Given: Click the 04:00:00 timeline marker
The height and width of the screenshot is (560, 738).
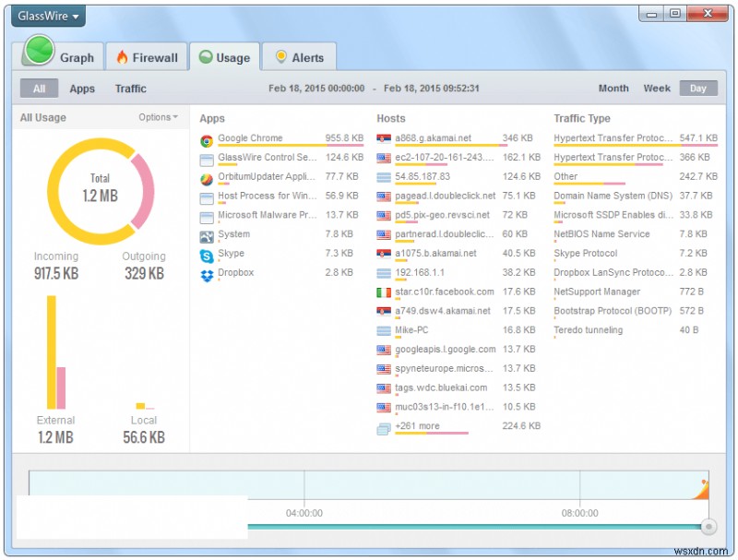Looking at the screenshot, I should [x=304, y=513].
